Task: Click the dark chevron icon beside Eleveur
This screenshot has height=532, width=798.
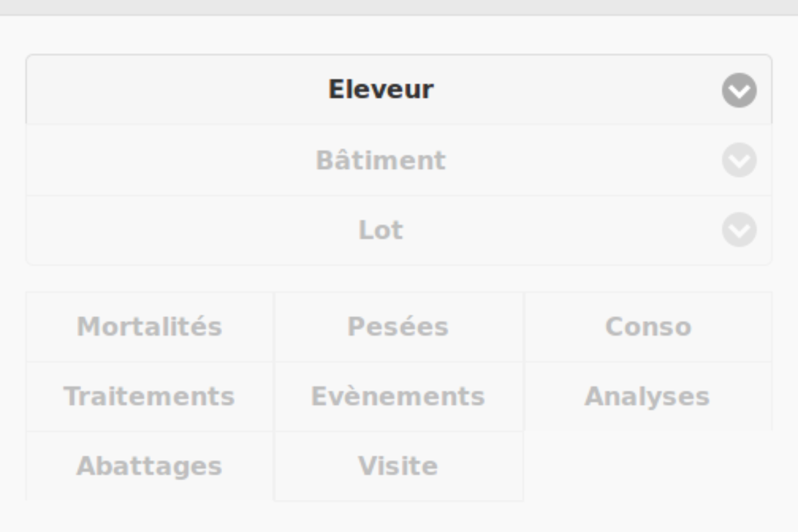Action: 739,90
